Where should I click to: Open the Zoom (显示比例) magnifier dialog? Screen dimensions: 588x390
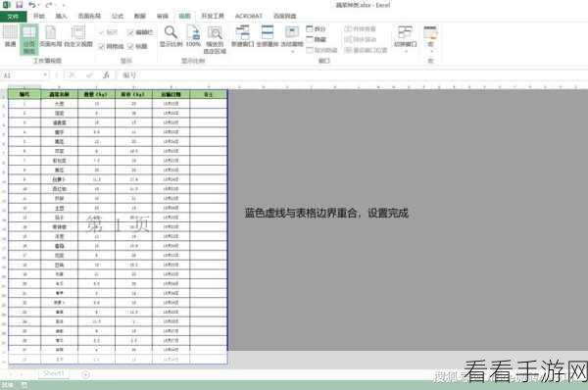(171, 36)
